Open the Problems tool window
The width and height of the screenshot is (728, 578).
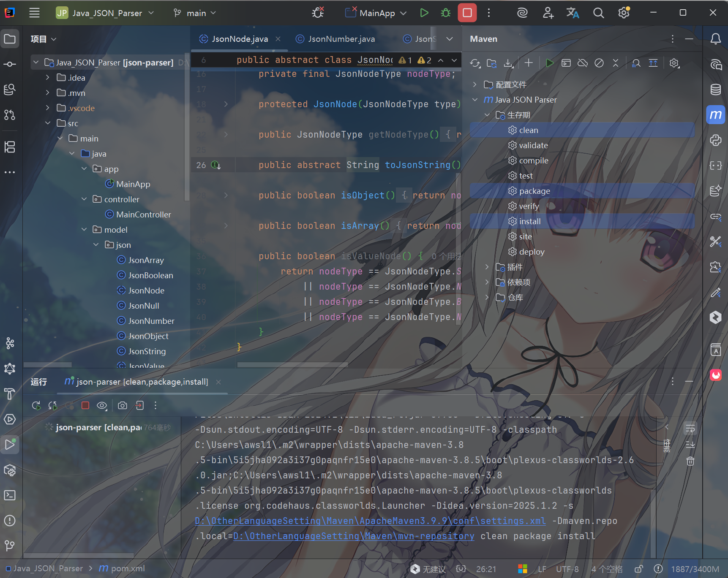(x=10, y=521)
